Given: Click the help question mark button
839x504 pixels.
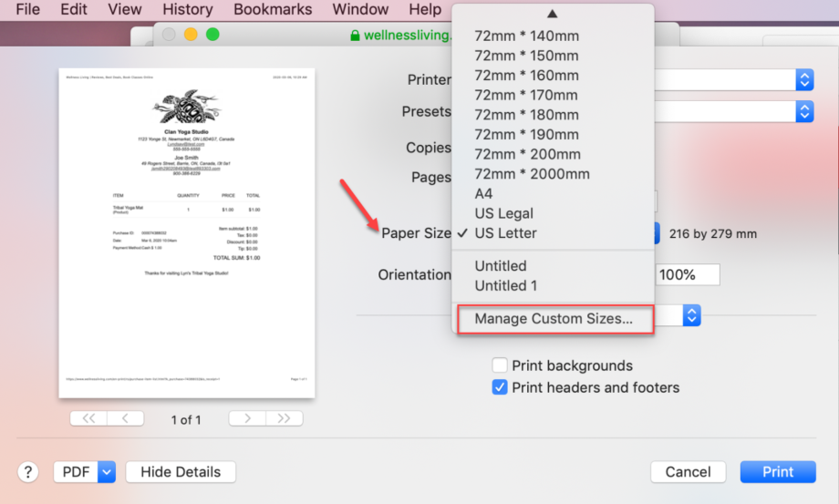Looking at the screenshot, I should click(x=28, y=472).
